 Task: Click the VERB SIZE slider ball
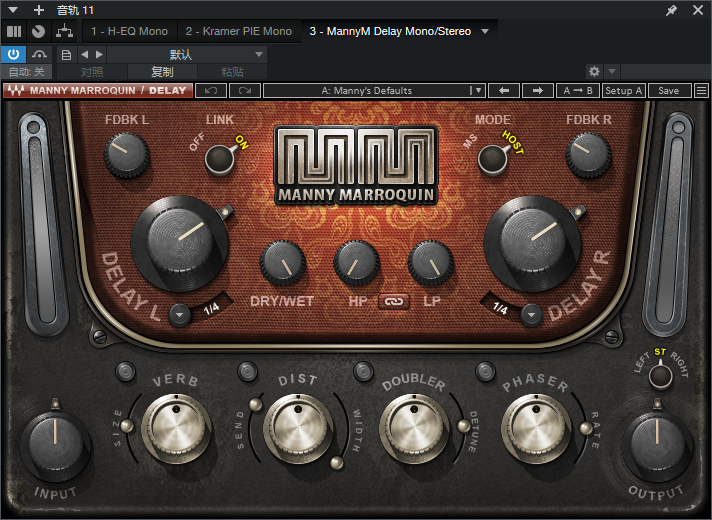(127, 426)
